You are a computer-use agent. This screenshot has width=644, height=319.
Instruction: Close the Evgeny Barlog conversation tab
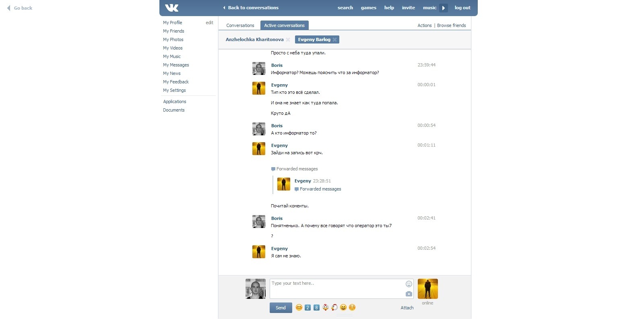334,39
